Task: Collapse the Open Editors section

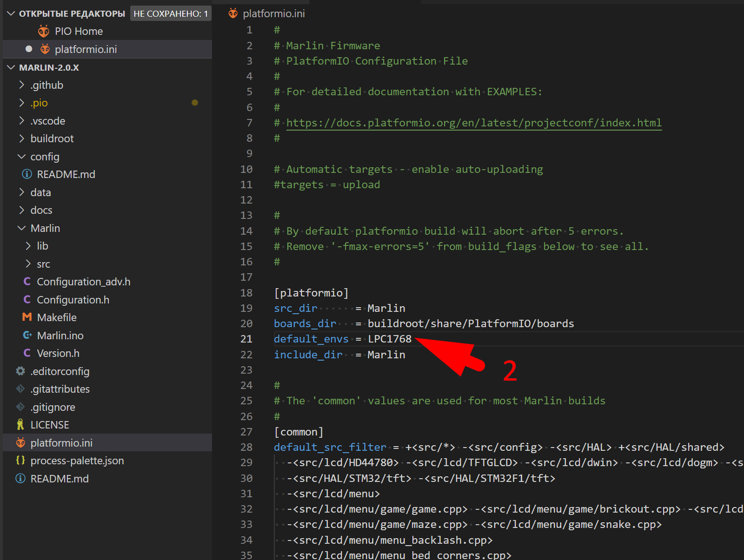Action: pos(11,13)
